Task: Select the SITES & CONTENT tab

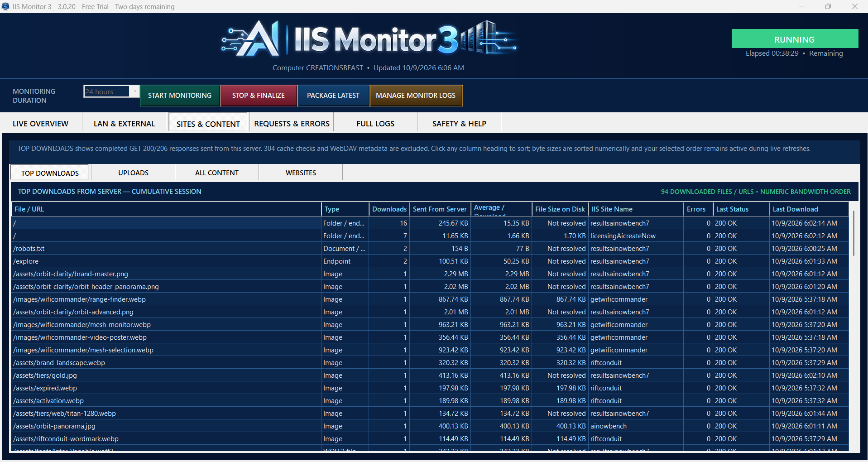Action: pos(208,124)
